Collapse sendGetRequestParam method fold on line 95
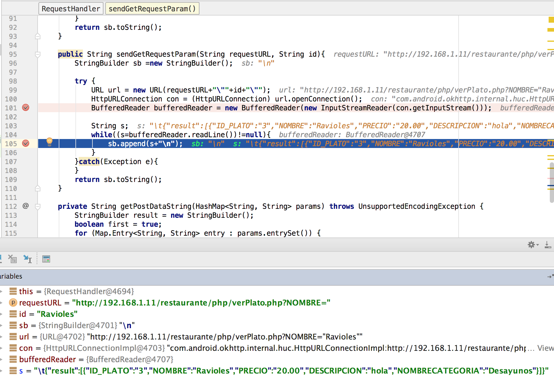554x392 pixels. 38,55
